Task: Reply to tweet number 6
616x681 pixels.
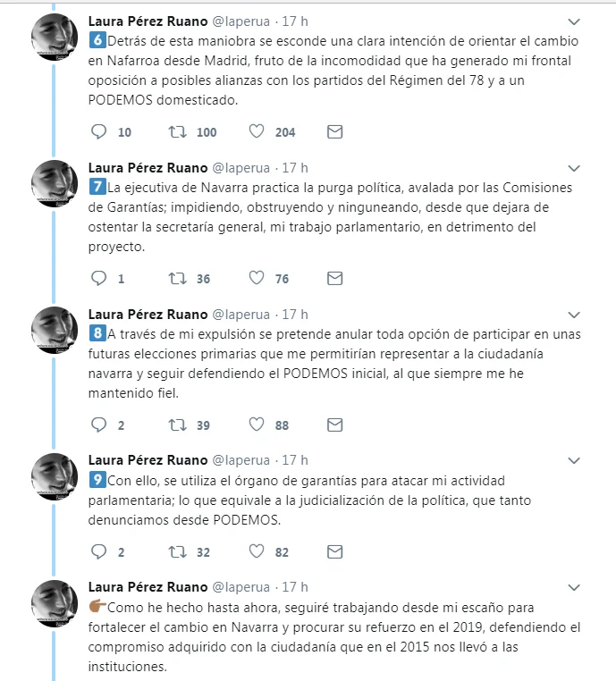Action: (100, 132)
